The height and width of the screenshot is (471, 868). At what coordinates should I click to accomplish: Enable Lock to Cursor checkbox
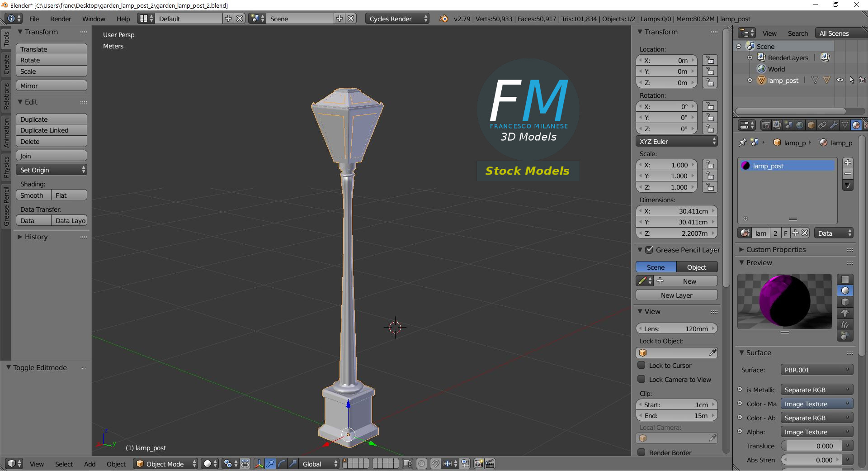point(641,365)
